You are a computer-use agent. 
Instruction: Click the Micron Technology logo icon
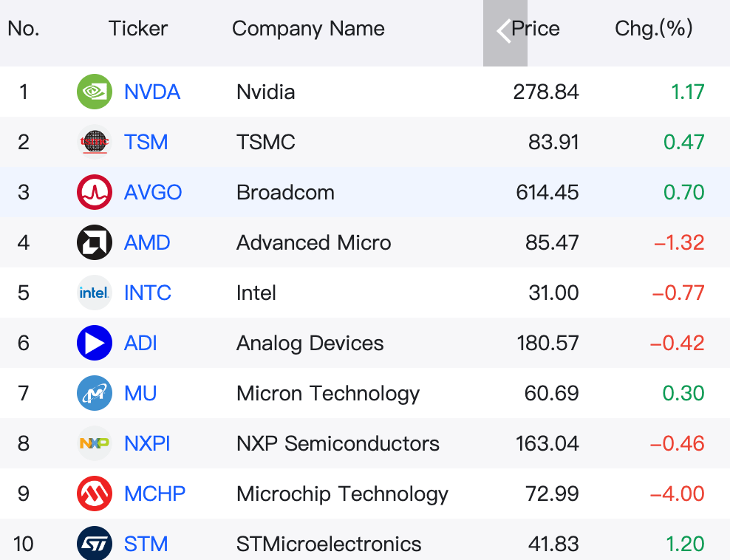tap(95, 393)
